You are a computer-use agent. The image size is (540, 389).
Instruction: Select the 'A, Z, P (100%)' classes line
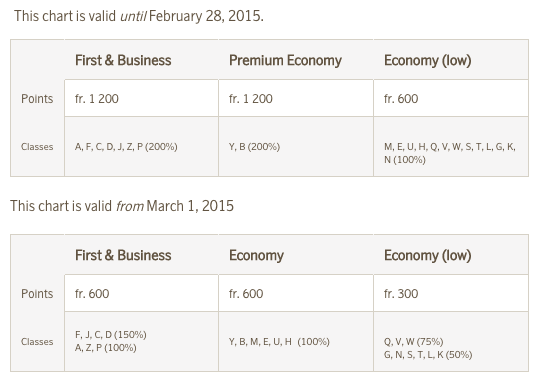point(105,348)
